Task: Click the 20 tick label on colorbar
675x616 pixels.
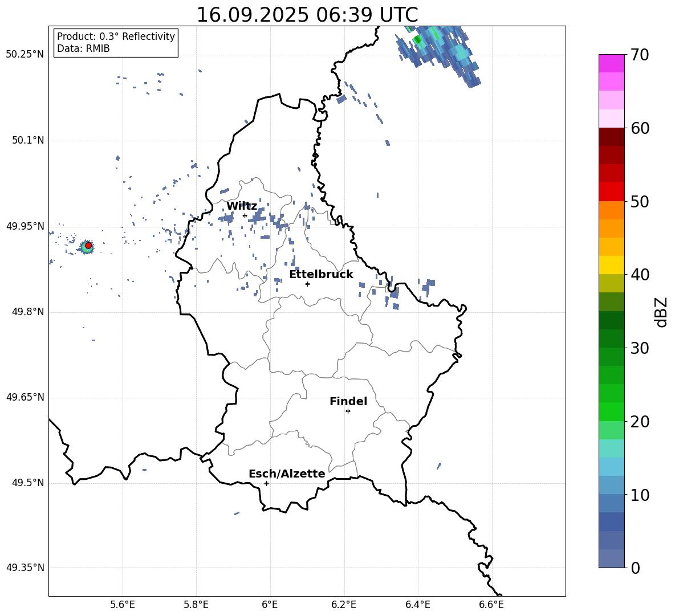Action: tap(640, 422)
